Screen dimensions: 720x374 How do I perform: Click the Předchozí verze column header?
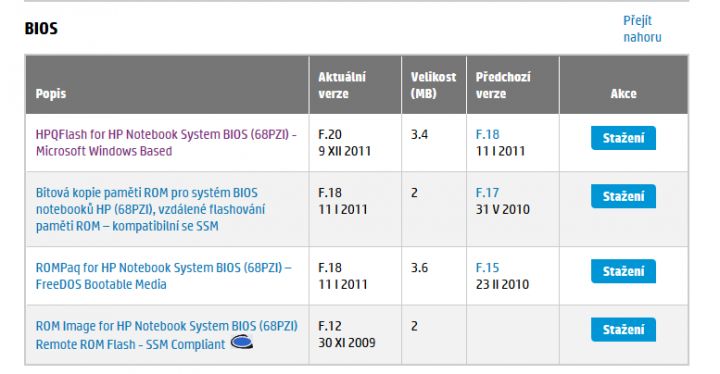[x=503, y=85]
